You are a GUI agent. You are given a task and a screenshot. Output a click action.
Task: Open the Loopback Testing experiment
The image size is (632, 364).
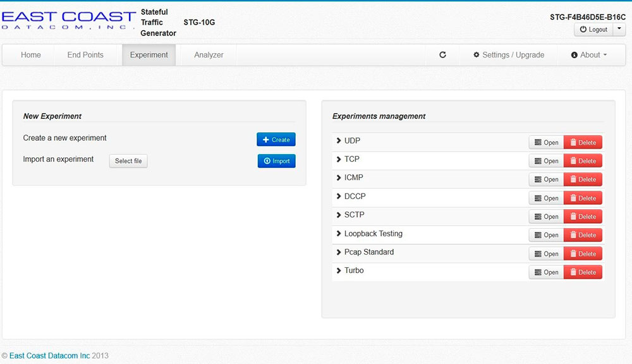click(546, 235)
